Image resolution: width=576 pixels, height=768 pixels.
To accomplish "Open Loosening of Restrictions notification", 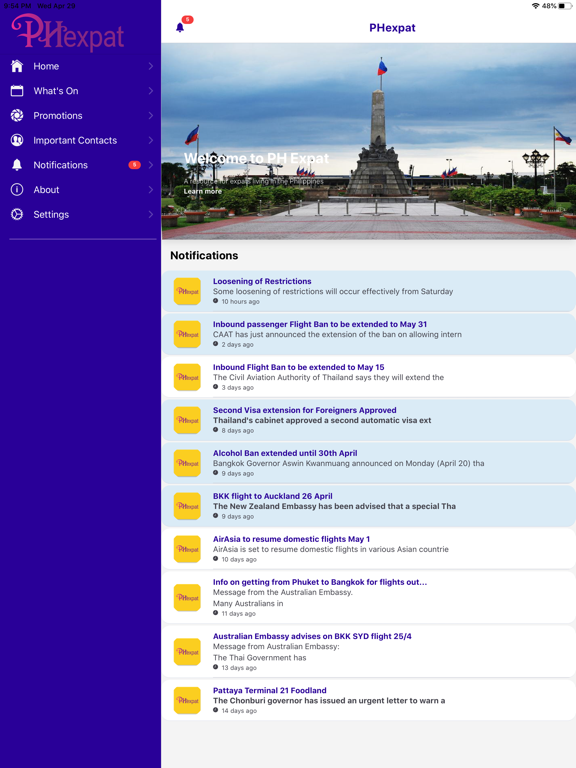I will 369,291.
